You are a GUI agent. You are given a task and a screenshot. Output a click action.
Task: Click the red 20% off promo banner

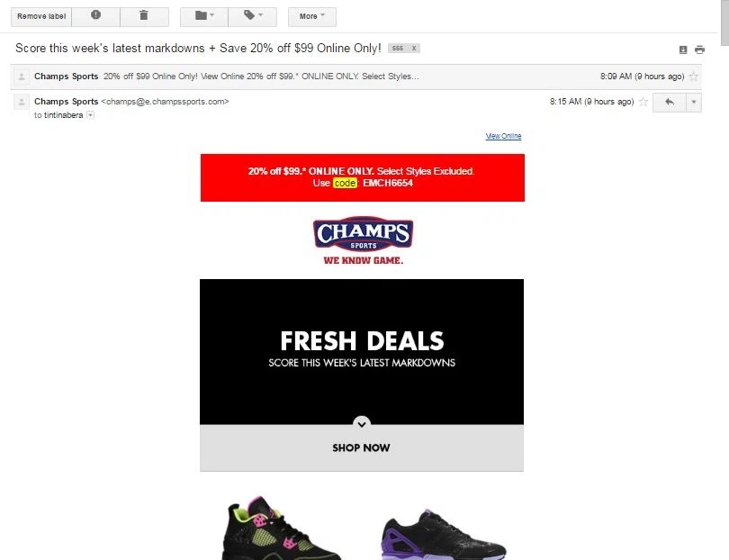(x=363, y=177)
